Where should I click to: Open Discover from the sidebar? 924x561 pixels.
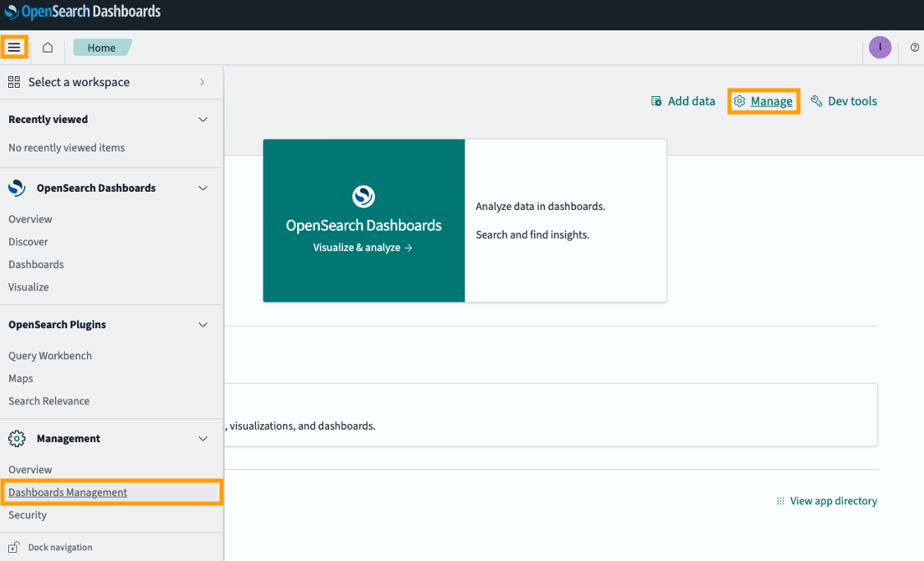(28, 242)
